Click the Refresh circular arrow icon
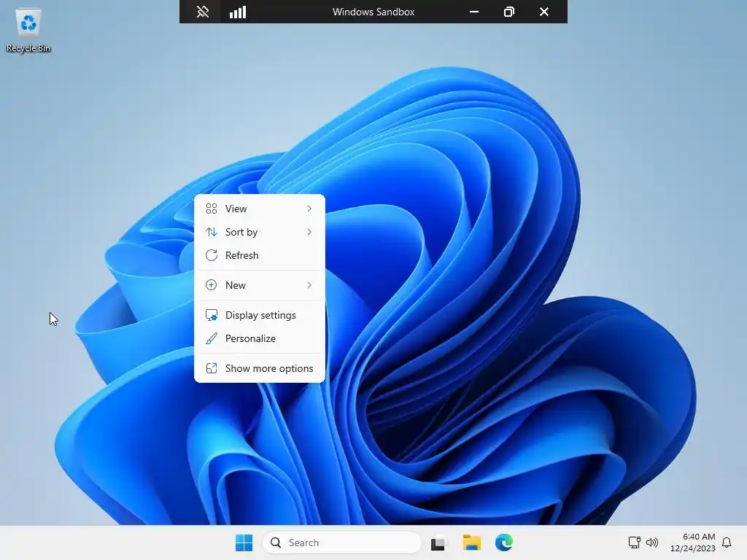Screen dimensions: 747x560 tap(212, 255)
